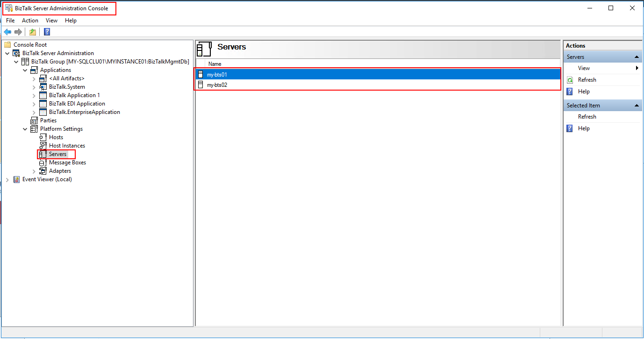The width and height of the screenshot is (644, 339).
Task: Collapse the BizTalk Group node
Action: coord(16,62)
